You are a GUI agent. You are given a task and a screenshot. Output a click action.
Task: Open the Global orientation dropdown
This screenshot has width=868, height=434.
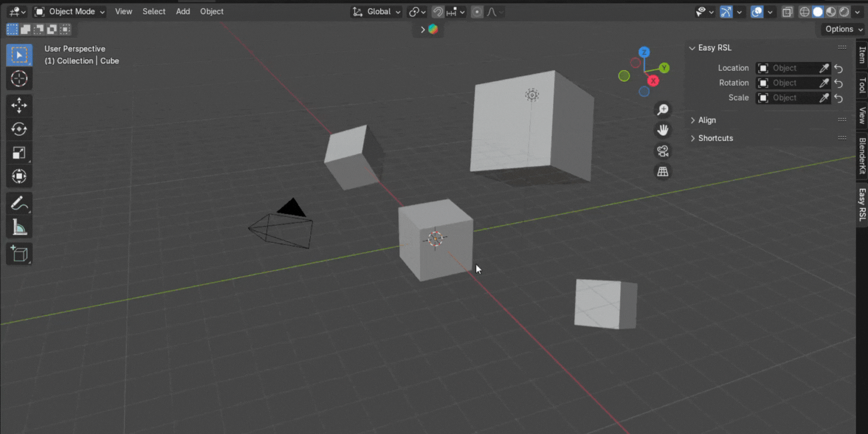[376, 12]
